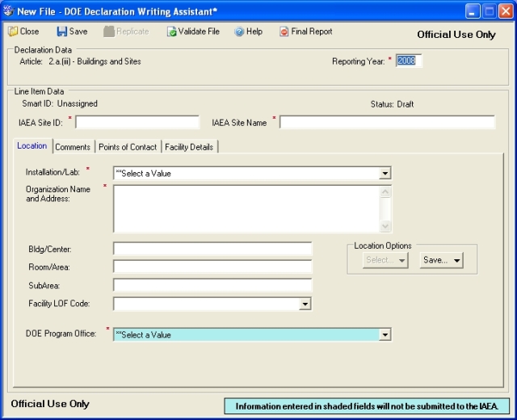Screen dimensions: 517x420
Task: Close window with red X button
Action: click(x=506, y=11)
